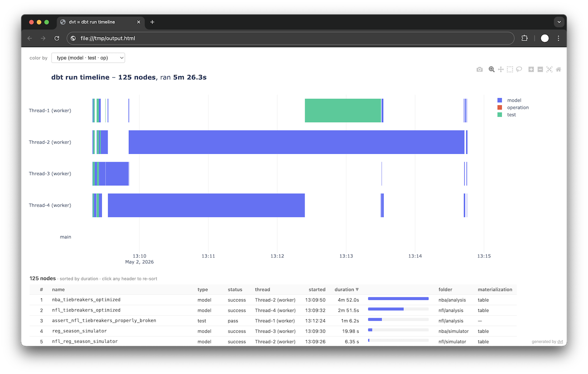Go forward in browser history
Image resolution: width=588 pixels, height=374 pixels.
click(x=43, y=38)
